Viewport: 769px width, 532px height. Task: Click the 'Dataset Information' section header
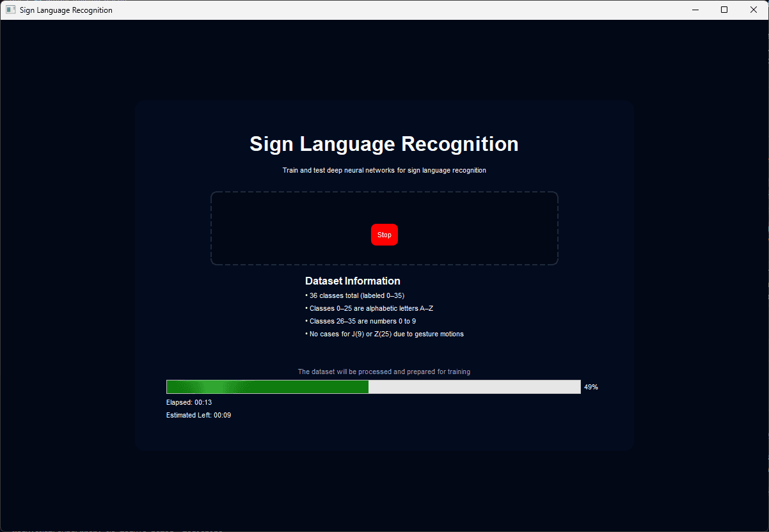point(353,281)
